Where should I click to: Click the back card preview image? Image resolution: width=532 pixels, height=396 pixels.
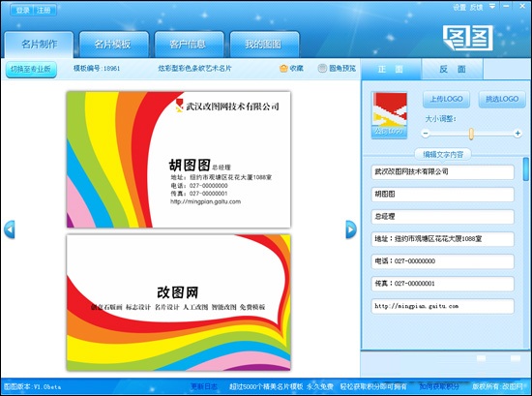click(179, 302)
